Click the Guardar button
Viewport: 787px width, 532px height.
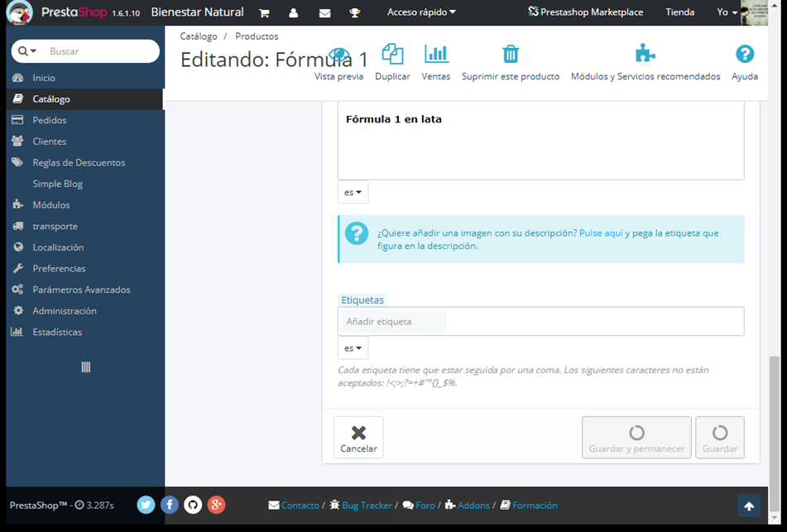(720, 438)
